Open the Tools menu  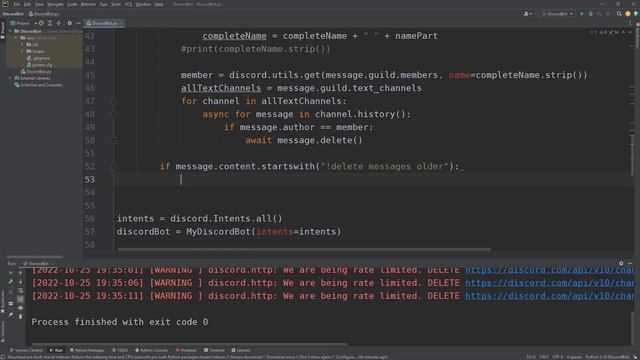116,4
